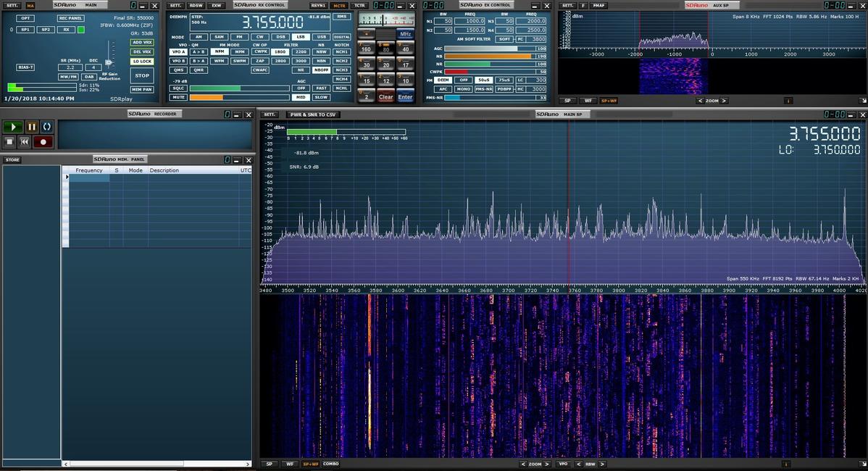This screenshot has height=471, width=868.
Task: Click the orange info button in Aux SP
Action: [788, 101]
